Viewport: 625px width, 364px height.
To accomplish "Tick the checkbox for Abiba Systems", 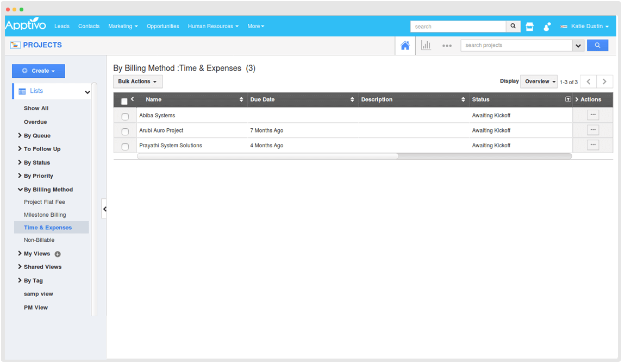I will click(125, 117).
